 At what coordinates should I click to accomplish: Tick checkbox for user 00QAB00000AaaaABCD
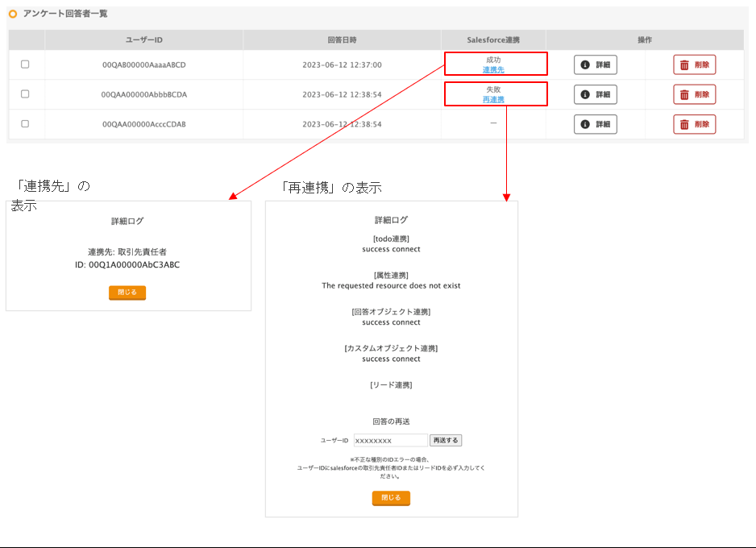pyautogui.click(x=25, y=64)
